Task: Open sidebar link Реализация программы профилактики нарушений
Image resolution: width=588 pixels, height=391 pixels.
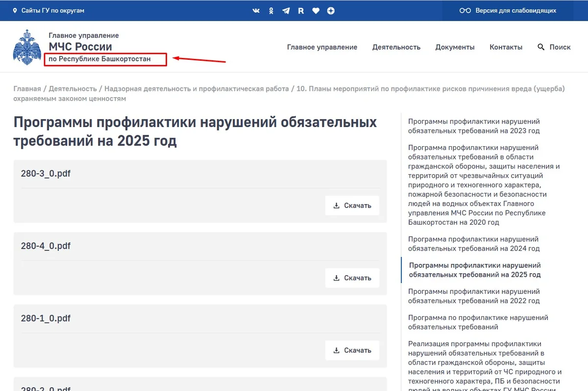Action: (485, 366)
